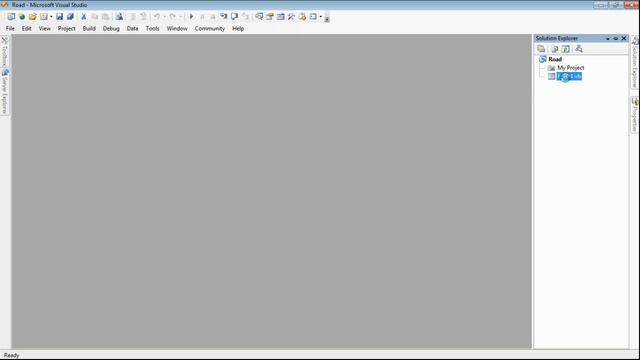The height and width of the screenshot is (360, 640).
Task: Open the Add New Item dropdown arrow
Action: pyautogui.click(x=51, y=17)
